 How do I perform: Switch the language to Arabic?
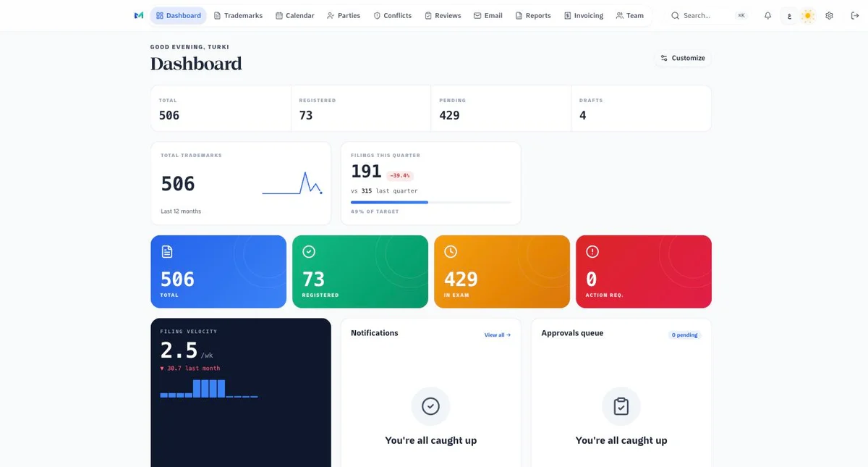point(789,15)
